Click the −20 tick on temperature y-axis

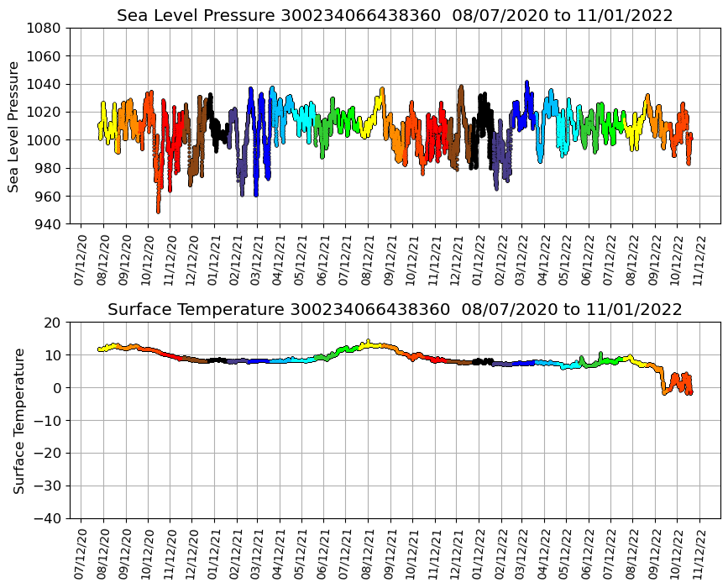46,453
